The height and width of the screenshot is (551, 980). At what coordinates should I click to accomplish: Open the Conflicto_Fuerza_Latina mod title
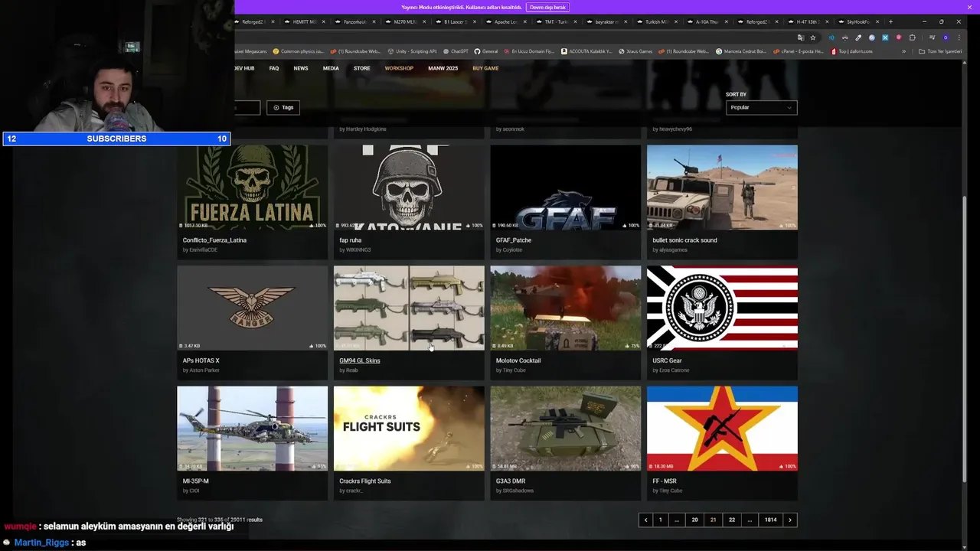[214, 240]
